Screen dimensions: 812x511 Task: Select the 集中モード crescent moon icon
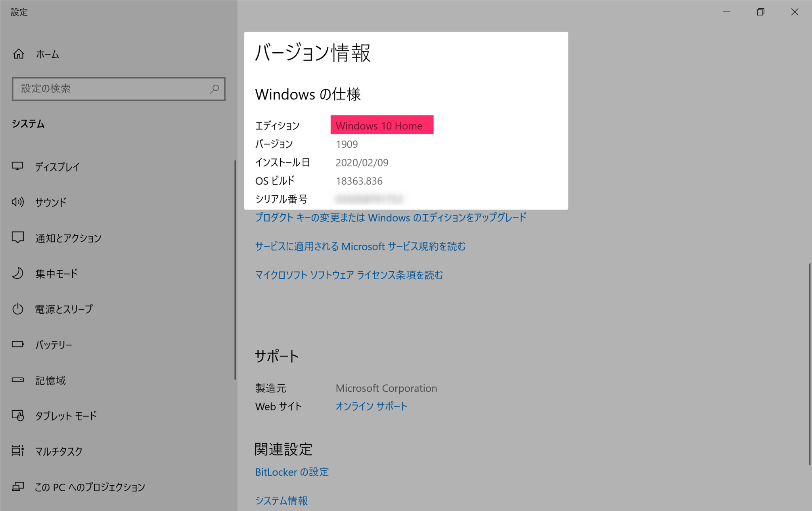[x=17, y=273]
